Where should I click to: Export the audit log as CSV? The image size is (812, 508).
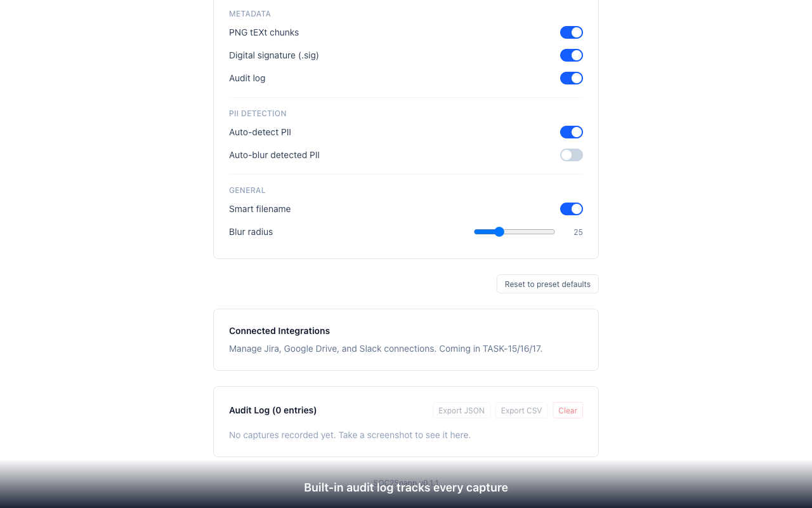pyautogui.click(x=521, y=410)
